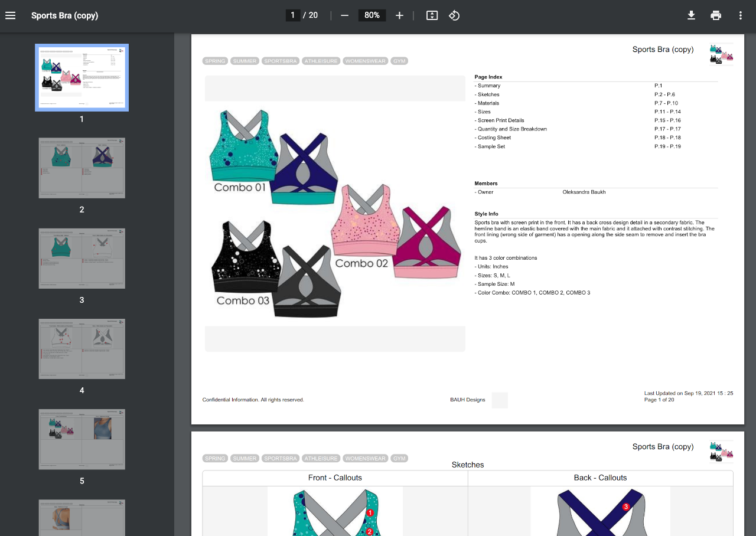Click the zoom out minus button
Image resolution: width=756 pixels, height=536 pixels.
345,15
